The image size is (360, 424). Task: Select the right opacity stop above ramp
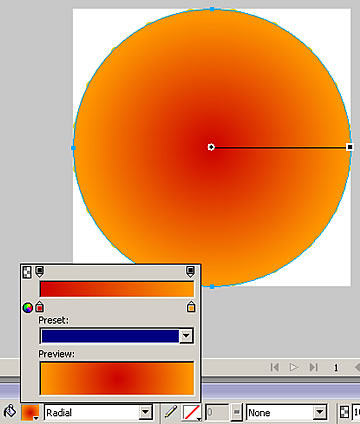click(190, 271)
